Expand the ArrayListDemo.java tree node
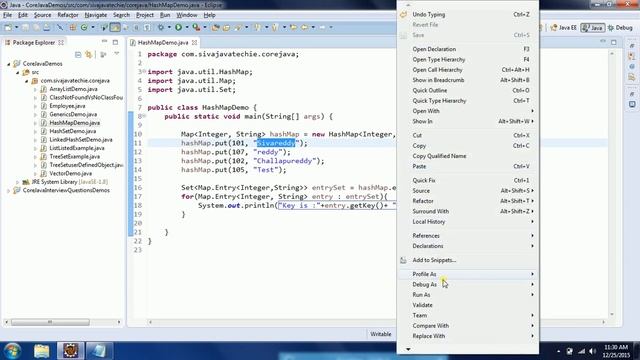Viewport: 640px width, 360px height. click(36, 89)
